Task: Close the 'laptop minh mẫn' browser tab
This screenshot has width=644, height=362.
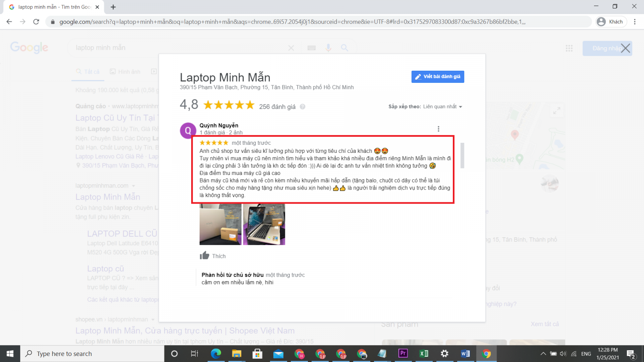Action: pyautogui.click(x=97, y=7)
